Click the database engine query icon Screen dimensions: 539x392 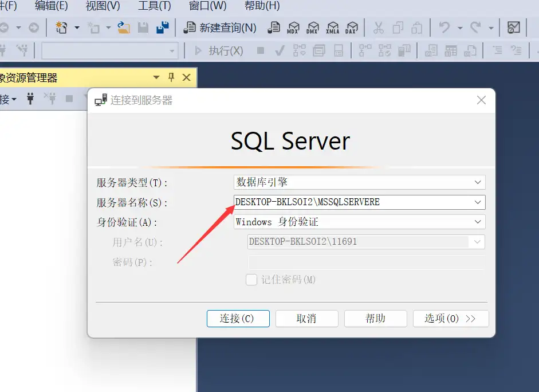[x=274, y=28]
